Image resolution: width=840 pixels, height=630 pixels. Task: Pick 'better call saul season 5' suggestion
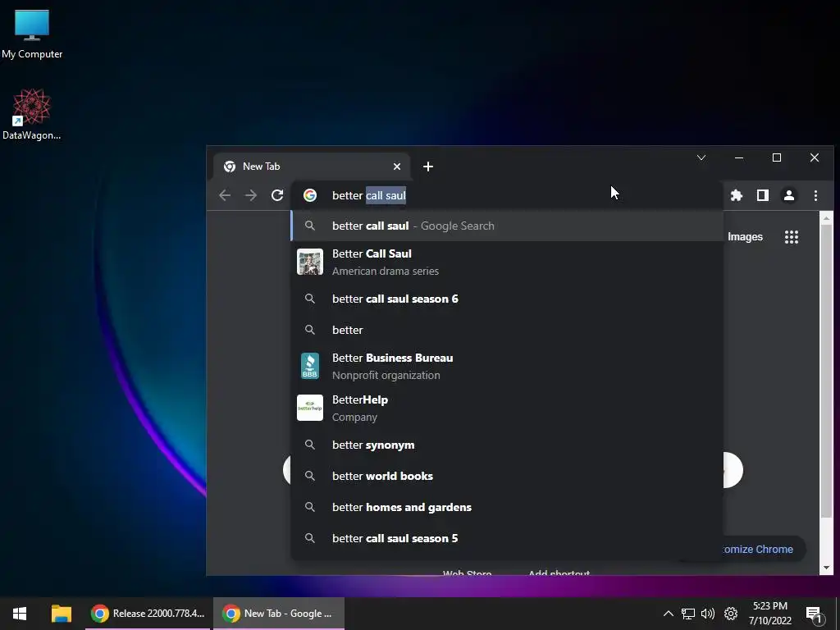506,538
